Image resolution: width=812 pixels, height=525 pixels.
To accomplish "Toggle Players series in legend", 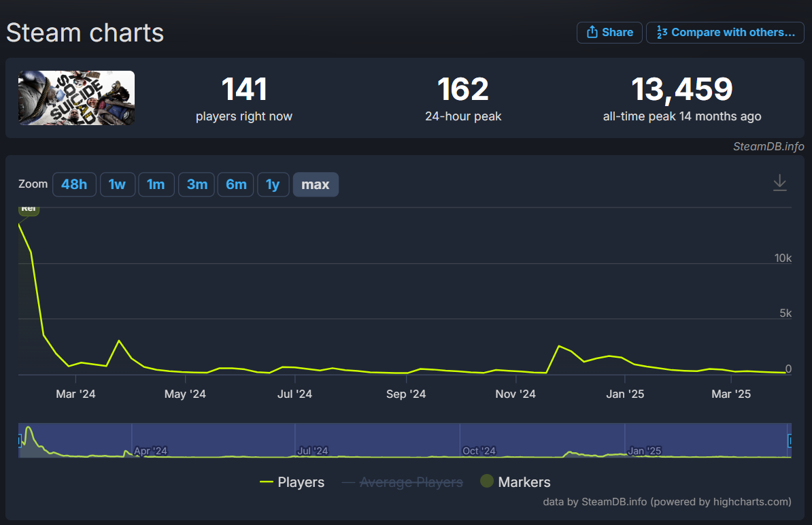I will 292,482.
